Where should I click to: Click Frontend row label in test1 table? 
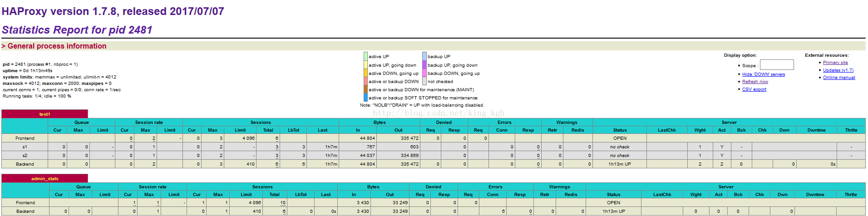25,138
